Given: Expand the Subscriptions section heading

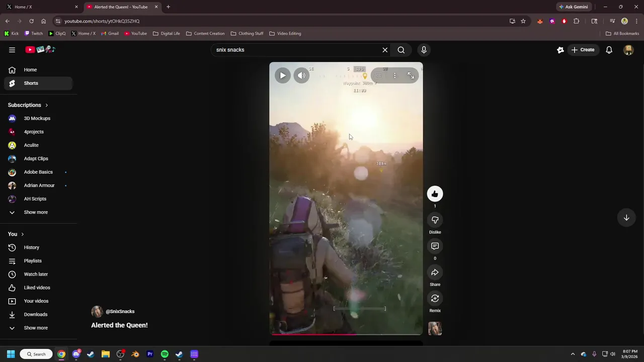Looking at the screenshot, I should coord(28,105).
